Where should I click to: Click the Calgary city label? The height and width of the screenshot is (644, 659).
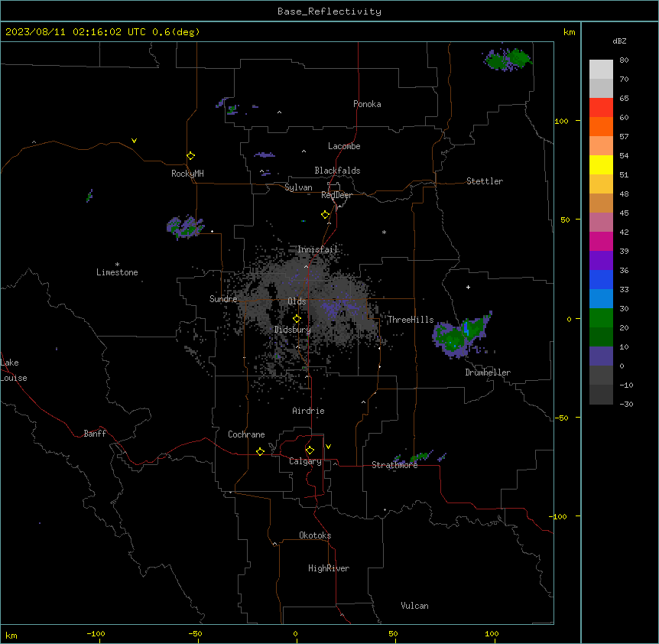pos(306,461)
